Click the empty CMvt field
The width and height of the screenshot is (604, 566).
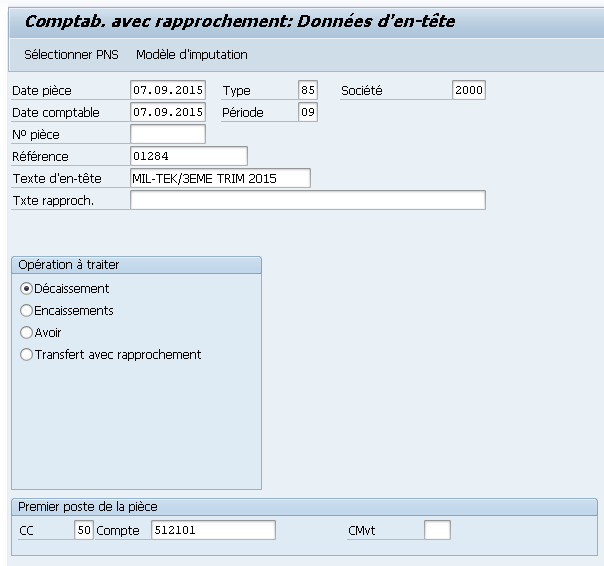(437, 530)
